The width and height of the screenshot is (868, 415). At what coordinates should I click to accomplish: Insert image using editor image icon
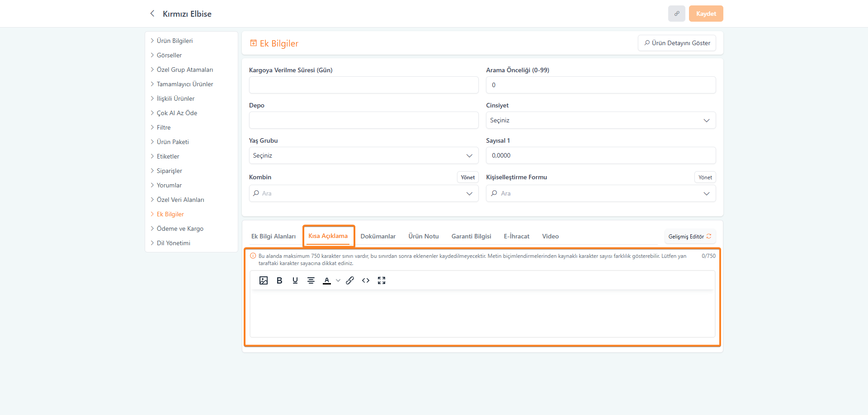(x=264, y=280)
